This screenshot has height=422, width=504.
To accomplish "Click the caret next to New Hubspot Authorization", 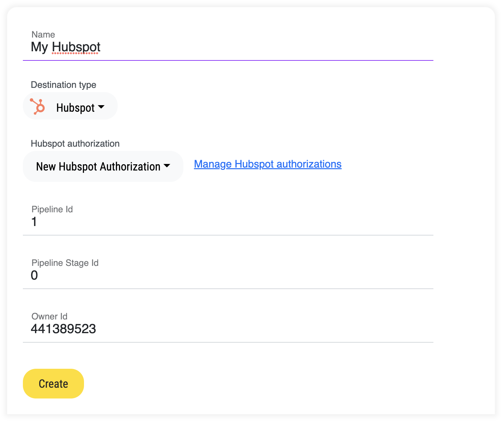I will pyautogui.click(x=167, y=166).
